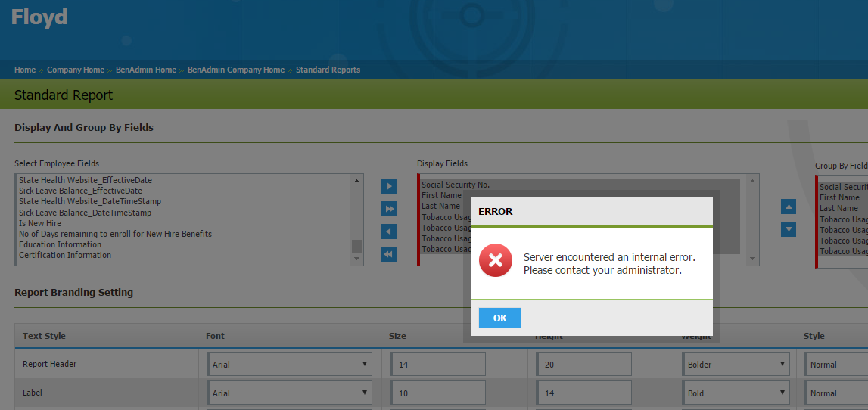868x410 pixels.
Task: Click the double right arrow move-all button
Action: coord(389,209)
